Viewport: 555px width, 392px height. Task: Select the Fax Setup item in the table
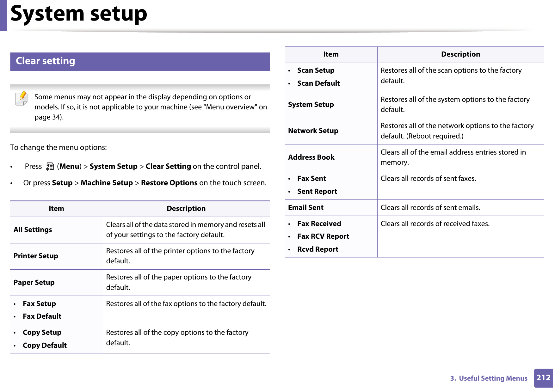pyautogui.click(x=39, y=303)
